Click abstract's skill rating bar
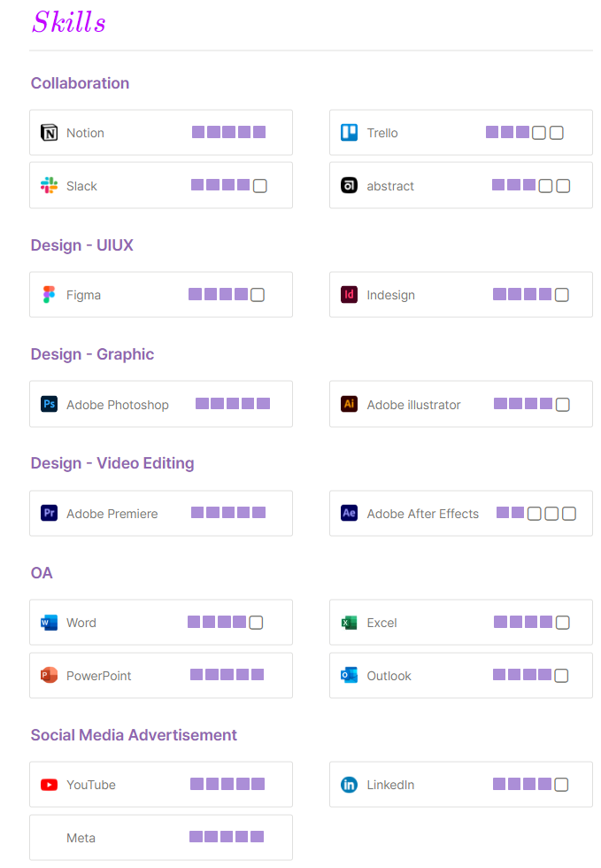The image size is (601, 868). (531, 185)
